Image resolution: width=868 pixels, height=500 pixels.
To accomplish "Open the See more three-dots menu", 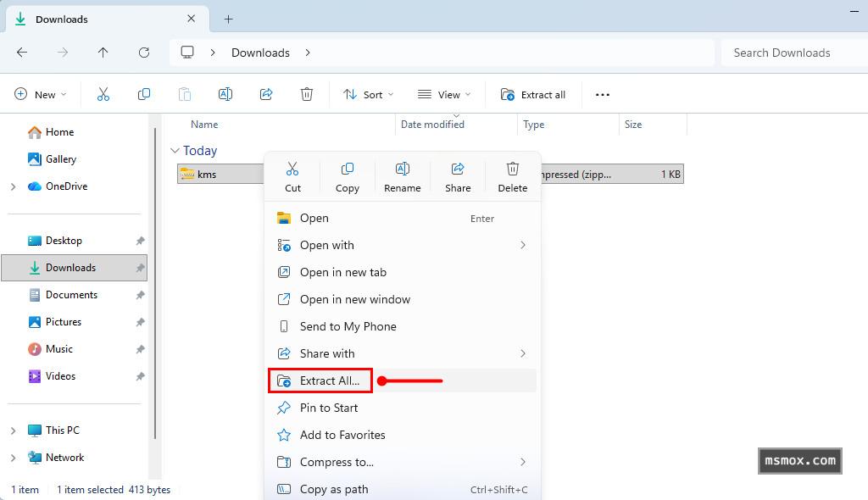I will [603, 95].
